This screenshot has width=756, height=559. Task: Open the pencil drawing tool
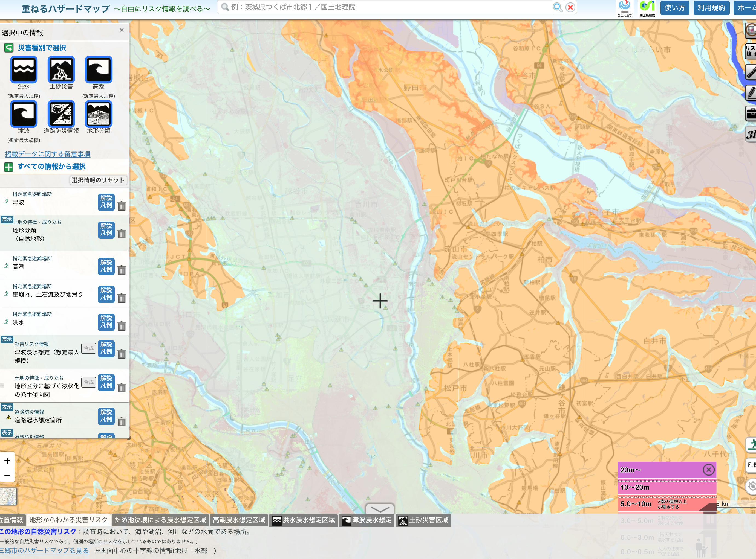point(751,93)
